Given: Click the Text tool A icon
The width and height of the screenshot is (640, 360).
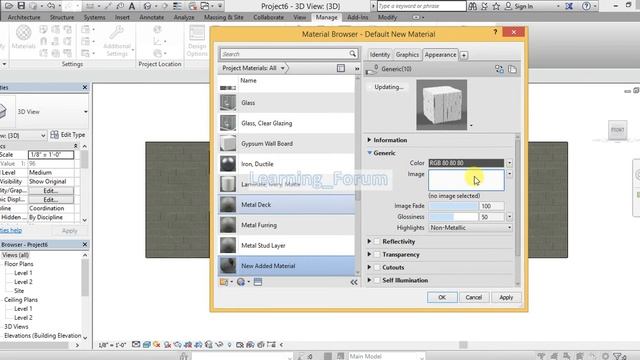Looking at the screenshot, I should (132, 6).
